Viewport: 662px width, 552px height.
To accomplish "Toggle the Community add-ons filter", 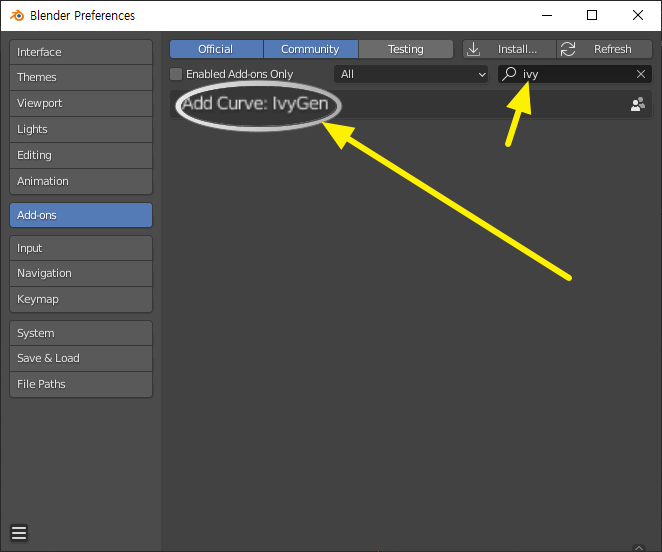I will (x=311, y=49).
